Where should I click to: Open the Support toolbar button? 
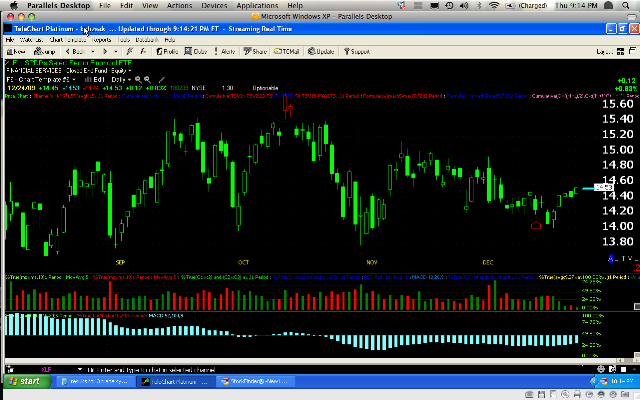pyautogui.click(x=357, y=51)
